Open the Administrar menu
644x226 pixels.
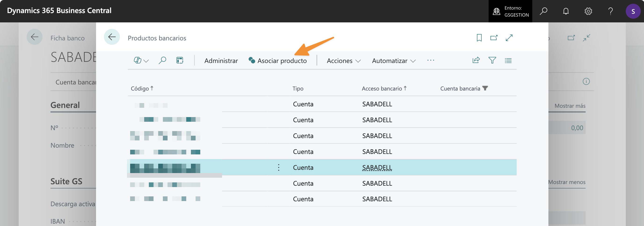(221, 61)
